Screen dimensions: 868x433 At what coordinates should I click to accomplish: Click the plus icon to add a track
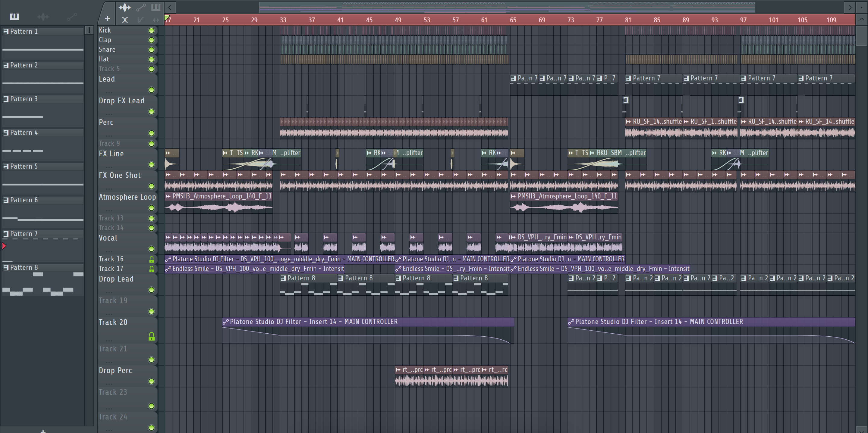coord(108,19)
